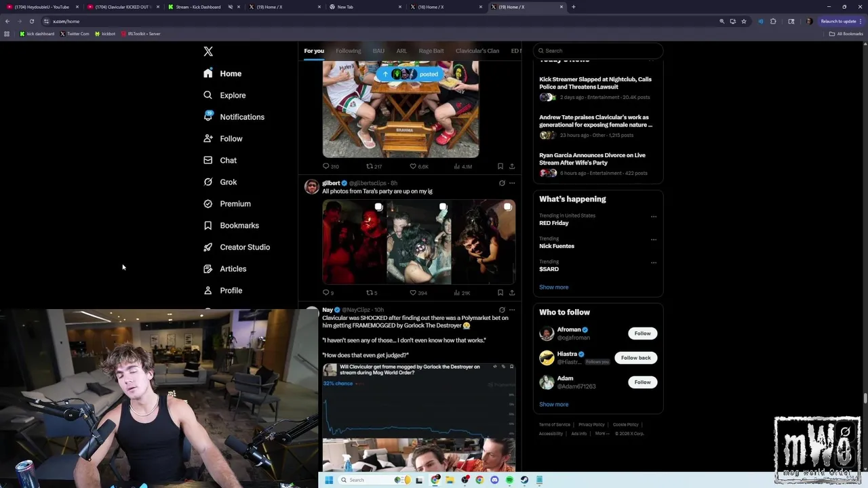Open Discord from the taskbar

494,480
